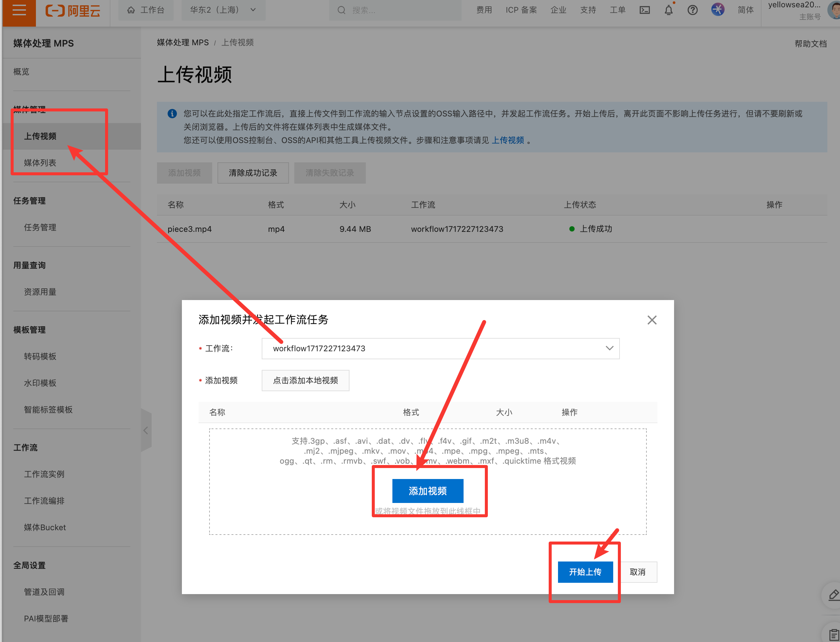Click 点击添加本地视频 button

tap(305, 380)
